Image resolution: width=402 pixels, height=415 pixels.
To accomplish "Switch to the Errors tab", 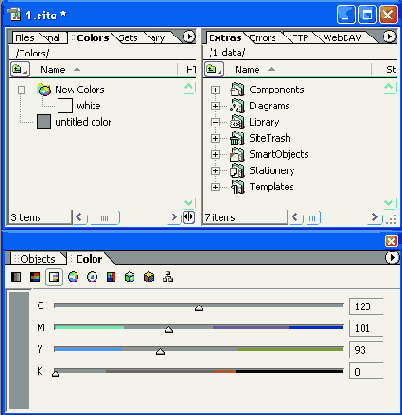I will coord(263,38).
